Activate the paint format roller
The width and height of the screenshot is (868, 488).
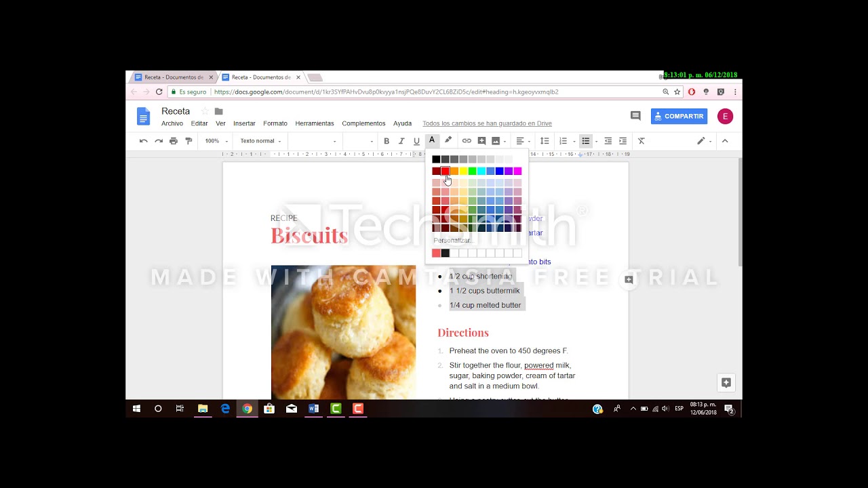coord(189,141)
